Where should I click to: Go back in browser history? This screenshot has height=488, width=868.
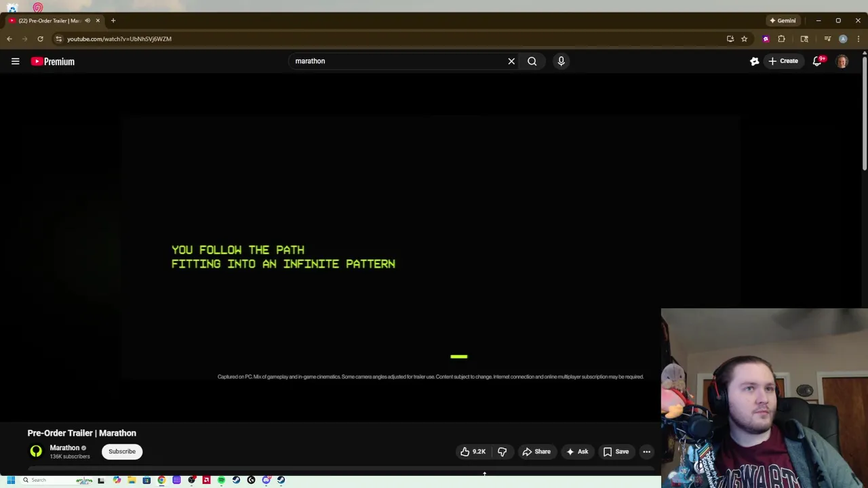(9, 39)
